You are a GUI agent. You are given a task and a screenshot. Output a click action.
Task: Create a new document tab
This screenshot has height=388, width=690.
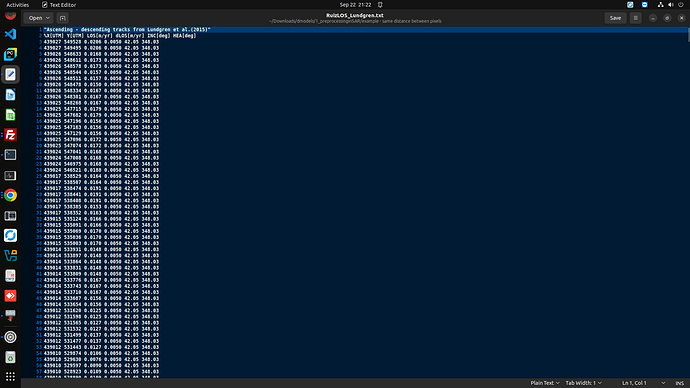click(62, 18)
